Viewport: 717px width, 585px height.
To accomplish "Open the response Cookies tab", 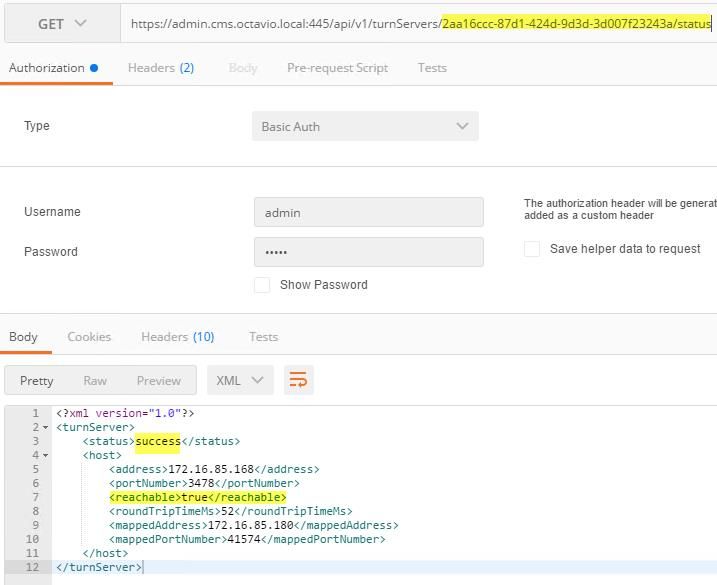I will 89,337.
